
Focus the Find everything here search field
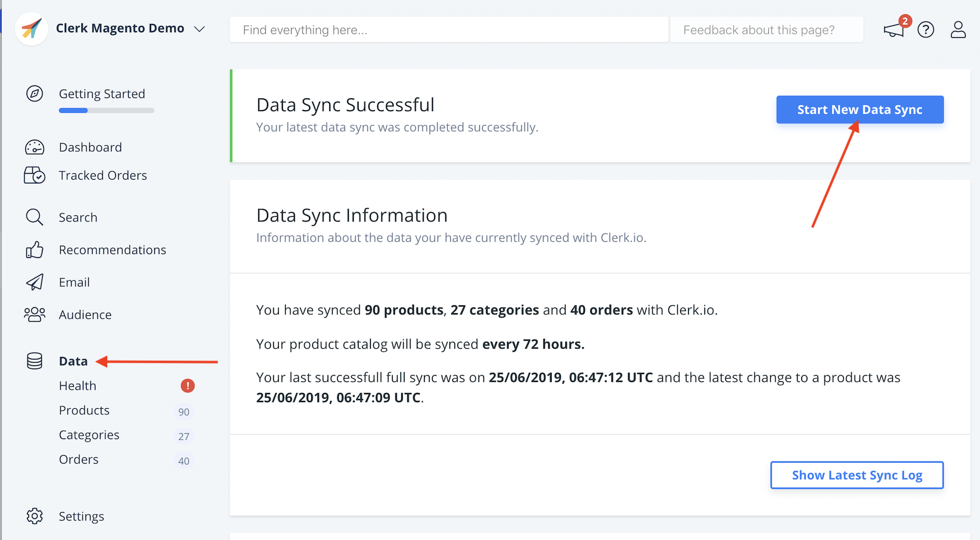click(448, 30)
